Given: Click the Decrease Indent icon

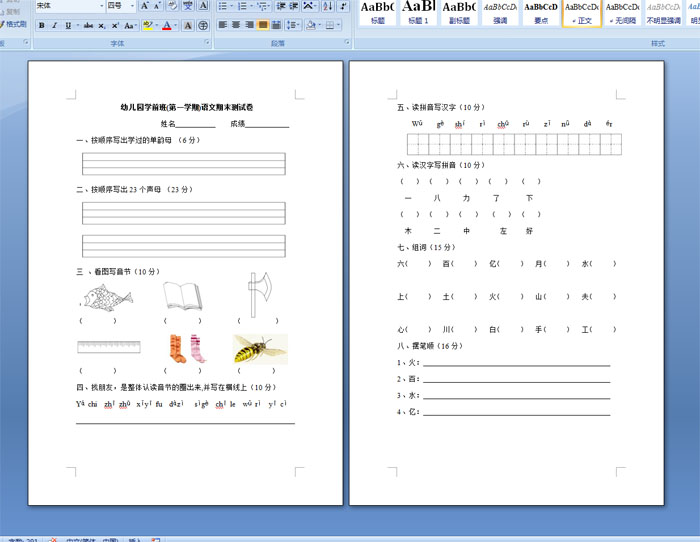Looking at the screenshot, I should click(x=281, y=6).
